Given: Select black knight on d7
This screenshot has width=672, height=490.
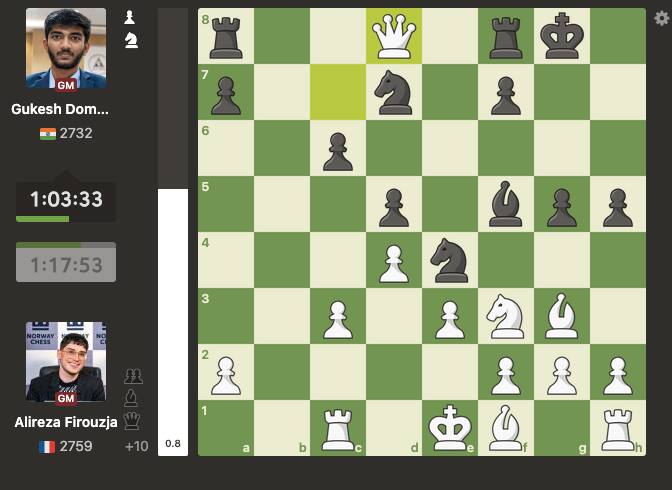Looking at the screenshot, I should point(394,92).
